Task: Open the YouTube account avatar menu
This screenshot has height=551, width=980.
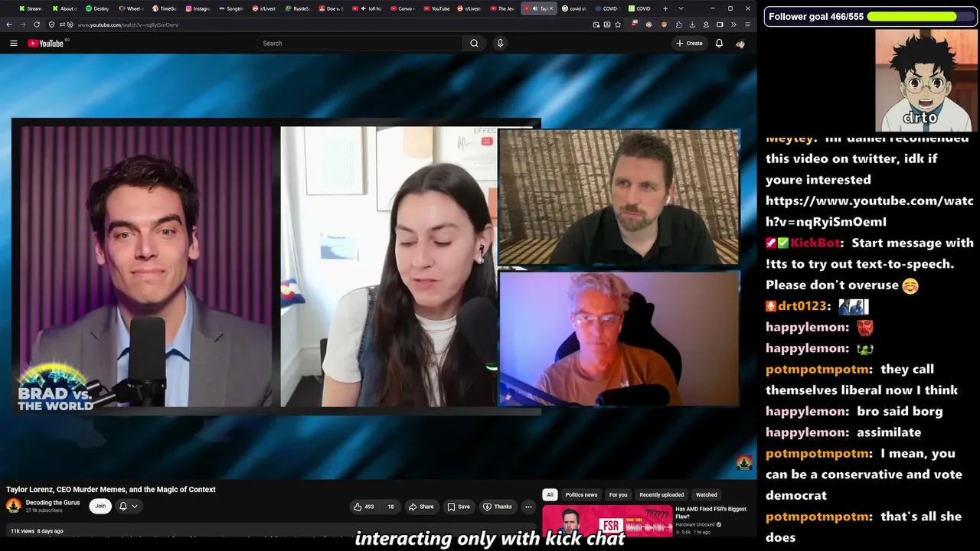Action: [740, 44]
